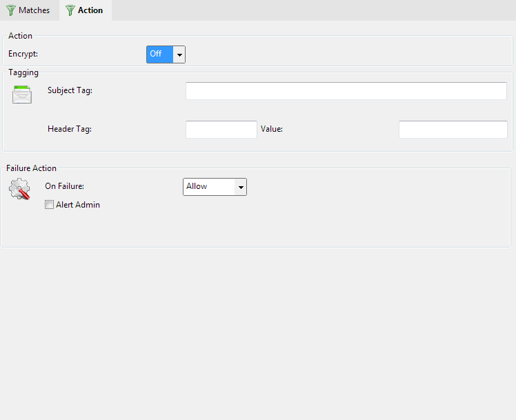Open the On Failure dropdown arrow
The width and height of the screenshot is (516, 420).
tap(240, 187)
